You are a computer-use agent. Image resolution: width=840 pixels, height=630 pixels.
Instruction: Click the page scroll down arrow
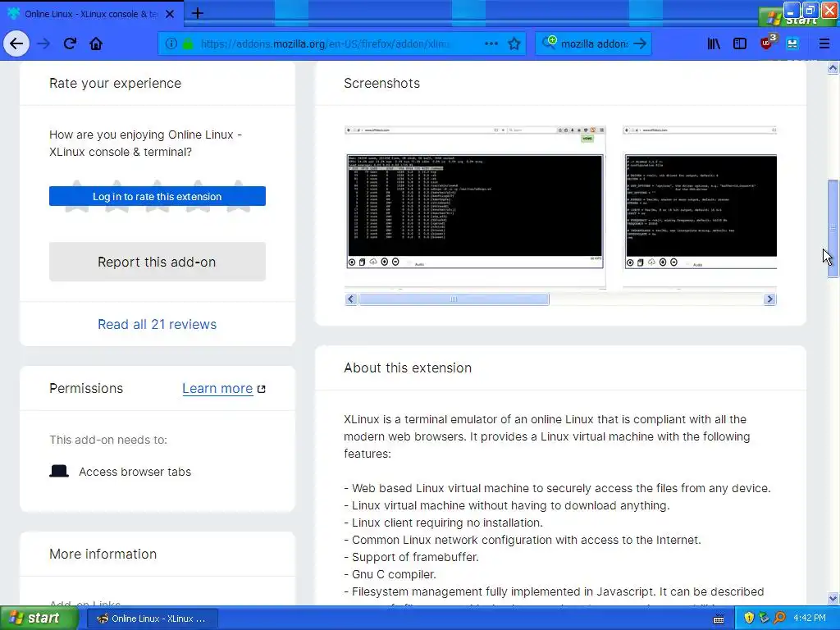point(833,598)
